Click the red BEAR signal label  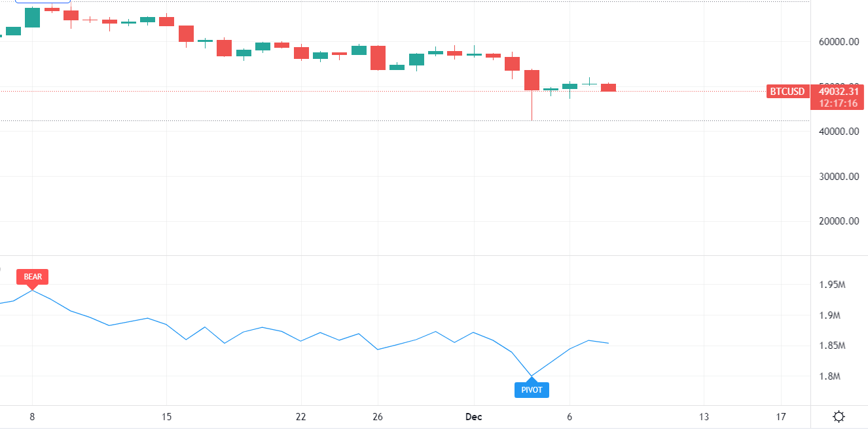33,277
